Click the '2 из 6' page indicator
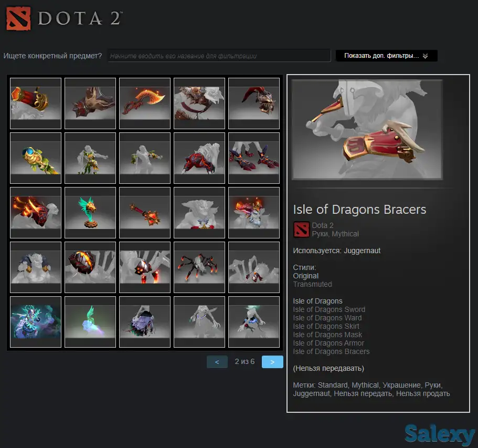478x448 pixels. [245, 362]
